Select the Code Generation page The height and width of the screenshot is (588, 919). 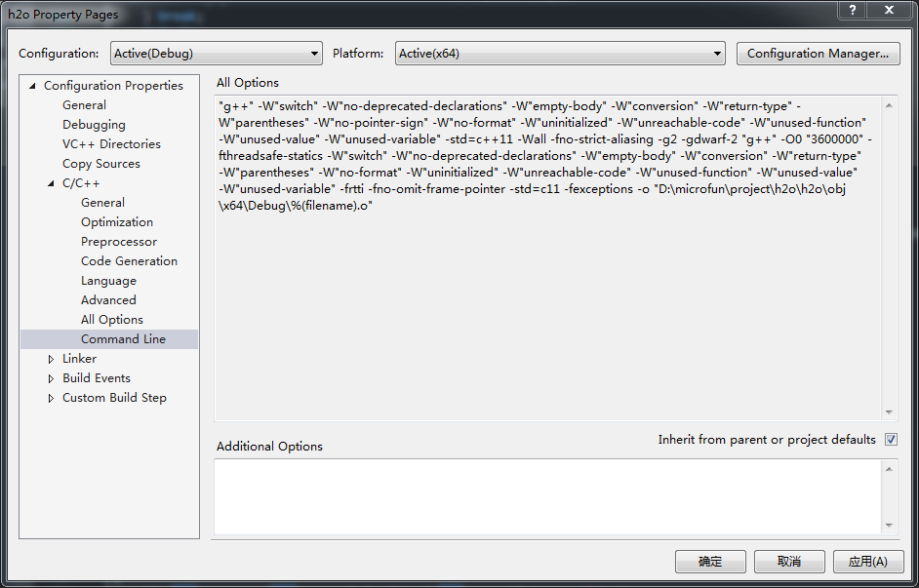[x=129, y=260]
